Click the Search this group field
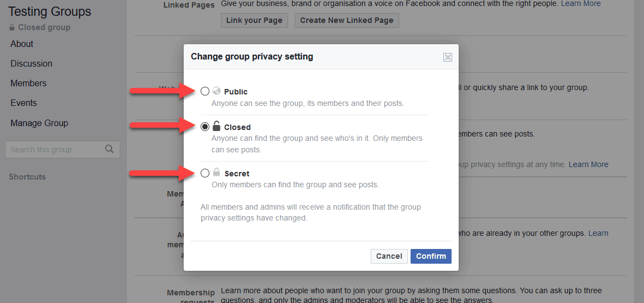The height and width of the screenshot is (303, 644). 55,150
